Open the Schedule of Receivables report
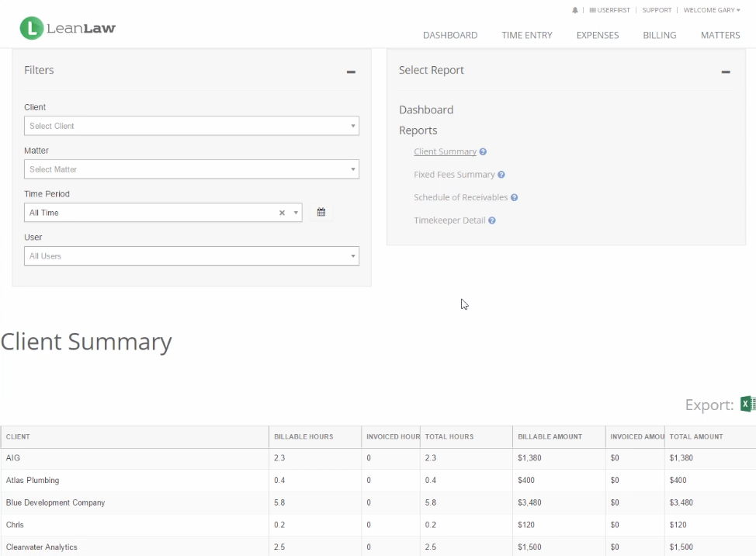This screenshot has height=556, width=756. tap(460, 197)
